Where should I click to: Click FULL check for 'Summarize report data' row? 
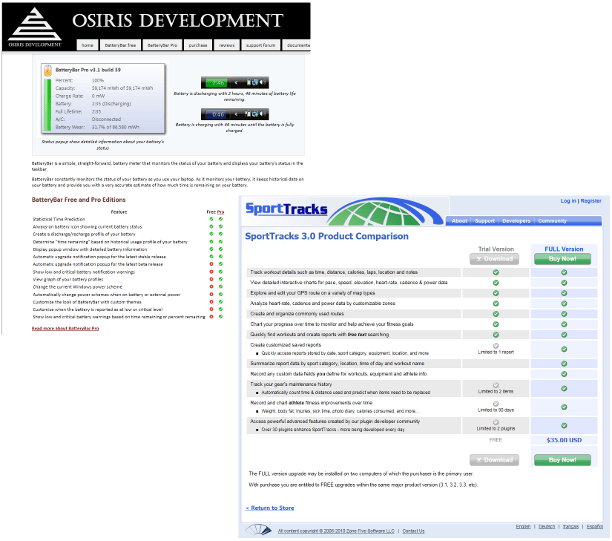564,363
